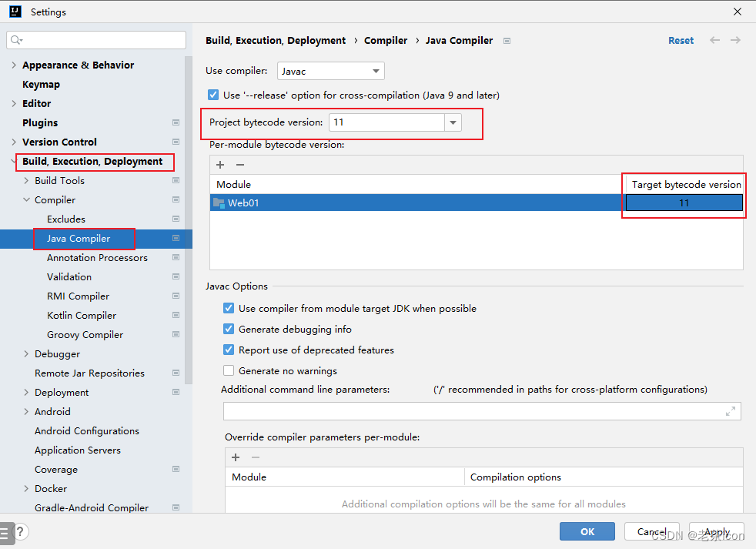Image resolution: width=756 pixels, height=549 pixels.
Task: Open help with the question mark icon
Action: (x=20, y=531)
